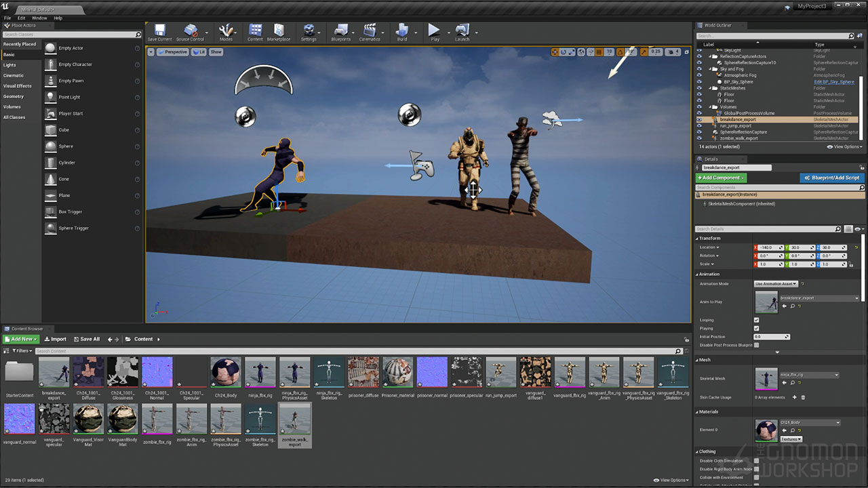Screen dimensions: 868x488
Task: Collapse the Transform section in Details
Action: [x=710, y=239]
